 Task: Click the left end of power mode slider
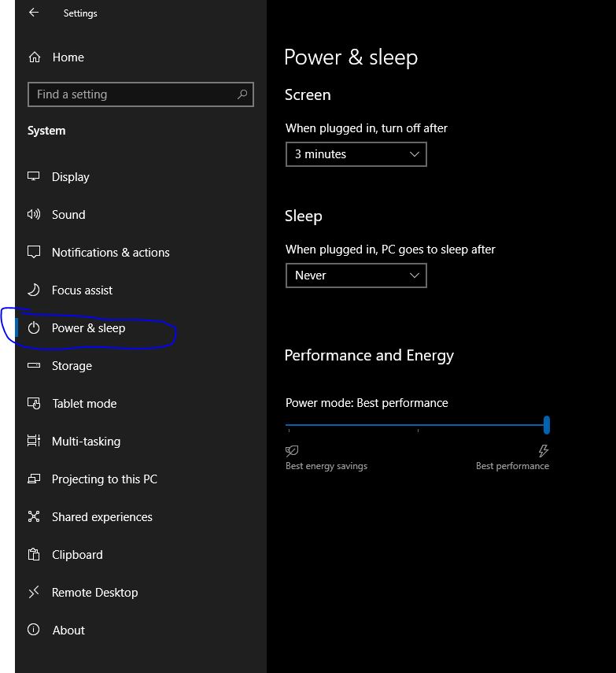pyautogui.click(x=289, y=425)
